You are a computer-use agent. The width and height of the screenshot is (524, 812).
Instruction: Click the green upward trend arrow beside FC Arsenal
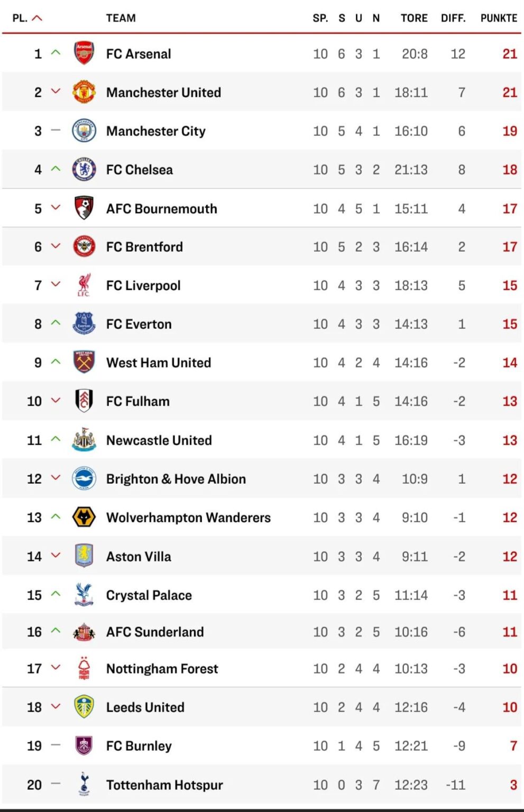[55, 53]
